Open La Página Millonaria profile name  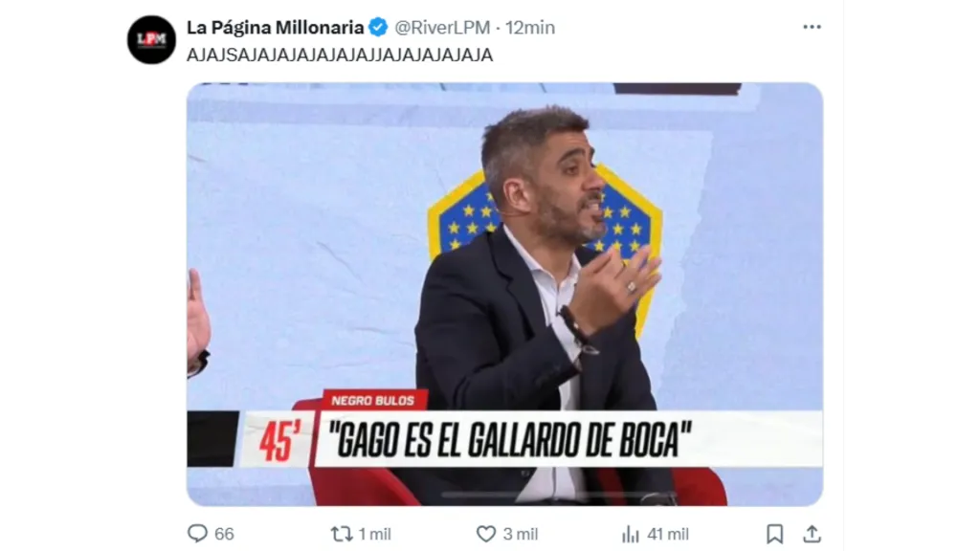click(275, 28)
